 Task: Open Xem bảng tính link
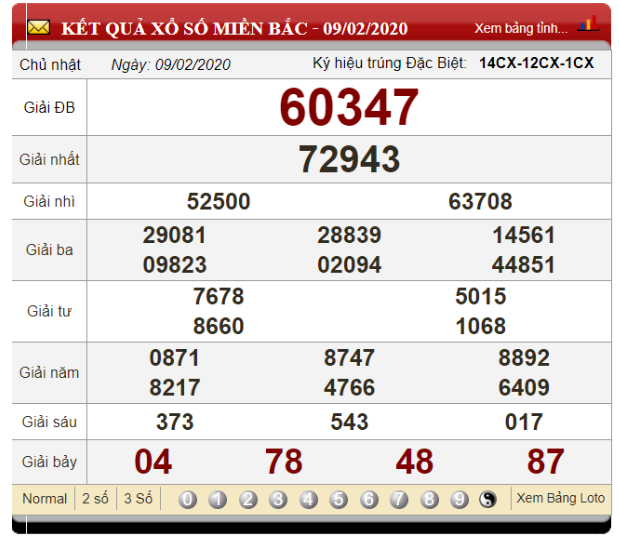[x=520, y=28]
